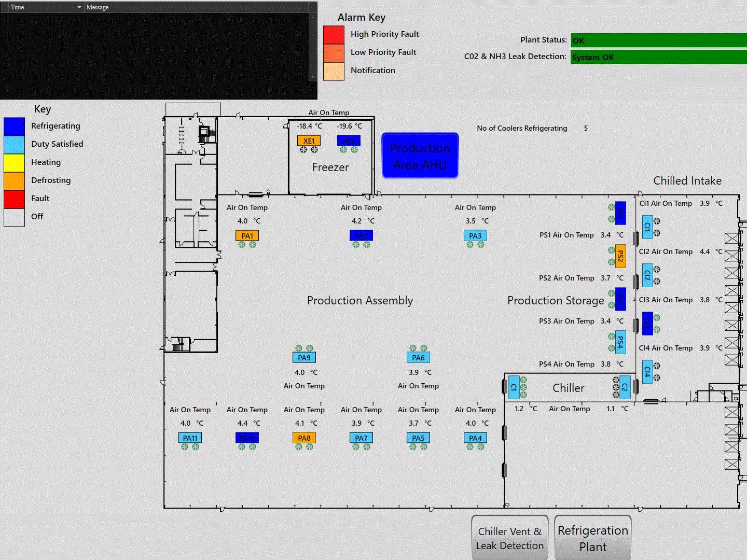
Task: Click the High Priority Fault red swatch
Action: point(334,35)
